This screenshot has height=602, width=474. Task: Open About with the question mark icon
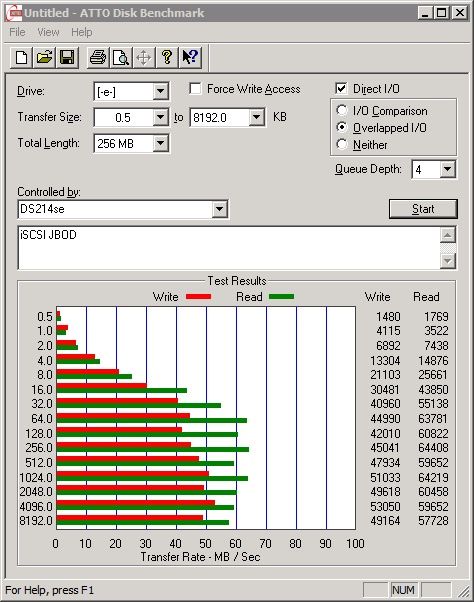pyautogui.click(x=167, y=58)
